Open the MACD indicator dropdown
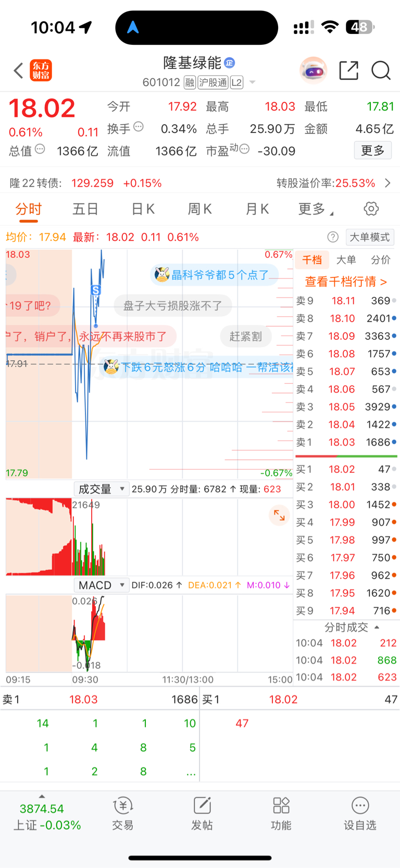The image size is (400, 868). click(x=101, y=585)
